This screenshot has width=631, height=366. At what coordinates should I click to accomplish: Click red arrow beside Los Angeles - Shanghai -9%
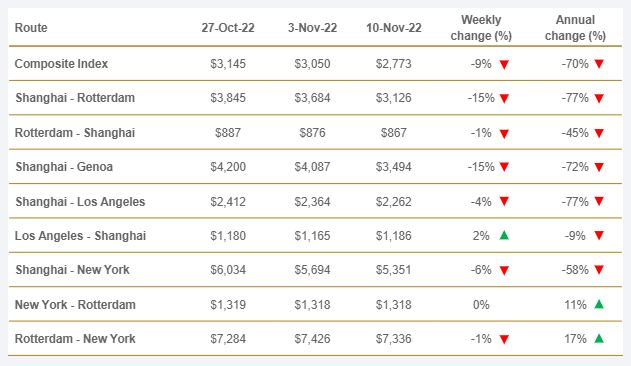(599, 236)
